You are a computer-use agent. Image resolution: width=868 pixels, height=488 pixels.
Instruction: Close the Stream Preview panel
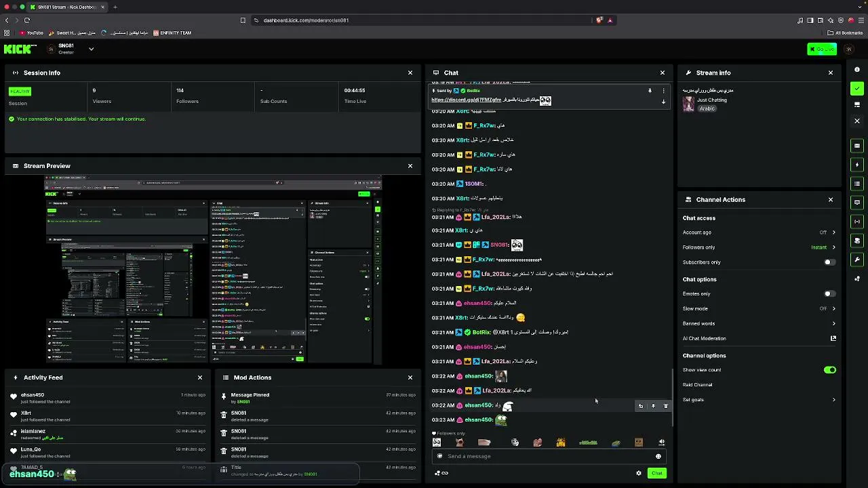coord(410,166)
